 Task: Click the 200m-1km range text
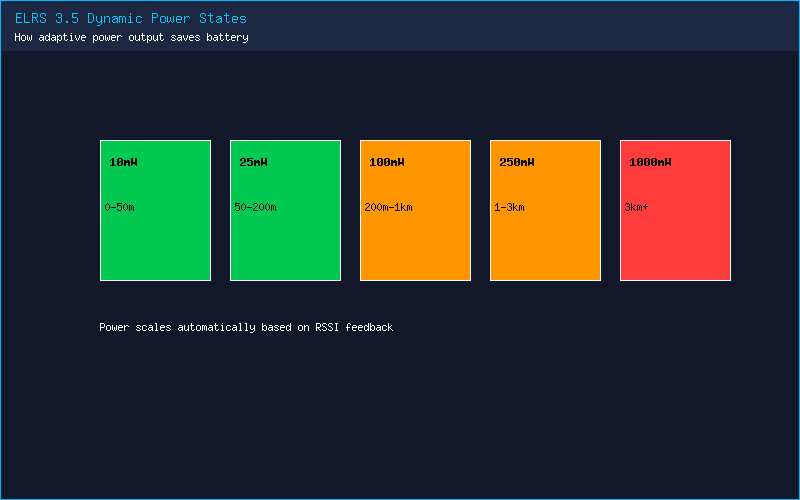click(388, 207)
